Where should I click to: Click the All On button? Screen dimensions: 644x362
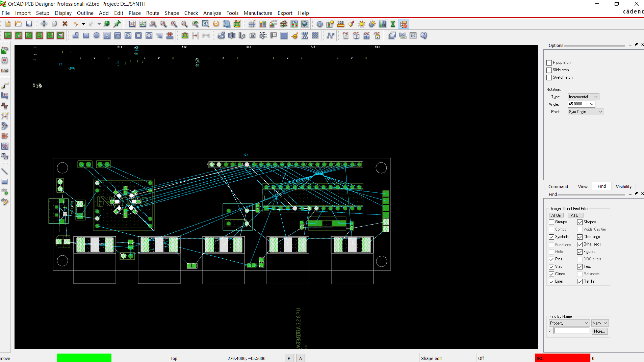tap(556, 215)
